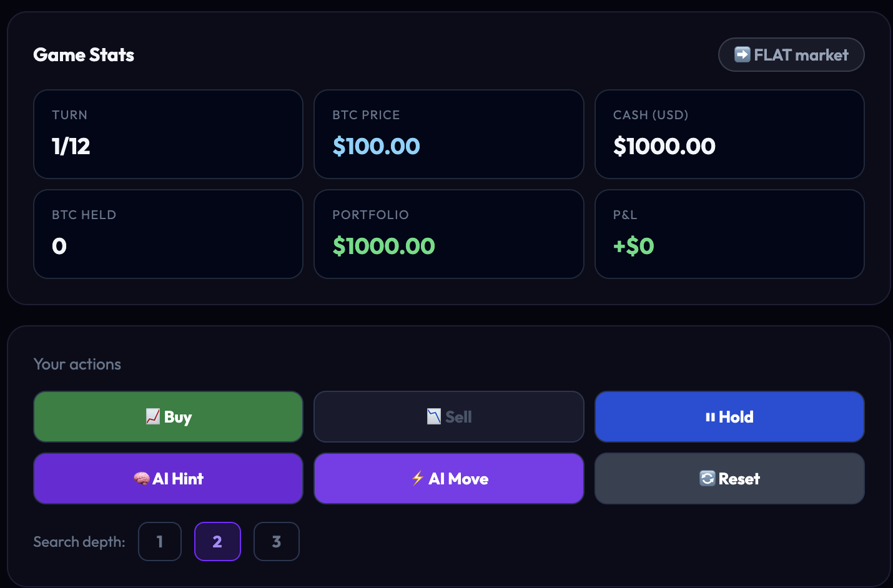The width and height of the screenshot is (893, 588).
Task: Select the Portfolio value card
Action: click(448, 234)
